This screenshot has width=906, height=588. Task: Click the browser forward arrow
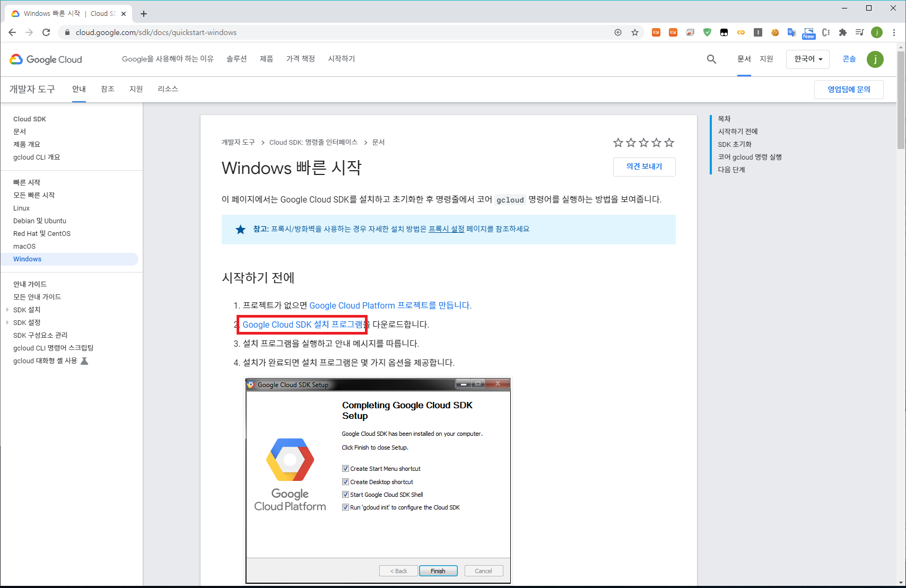pos(29,32)
